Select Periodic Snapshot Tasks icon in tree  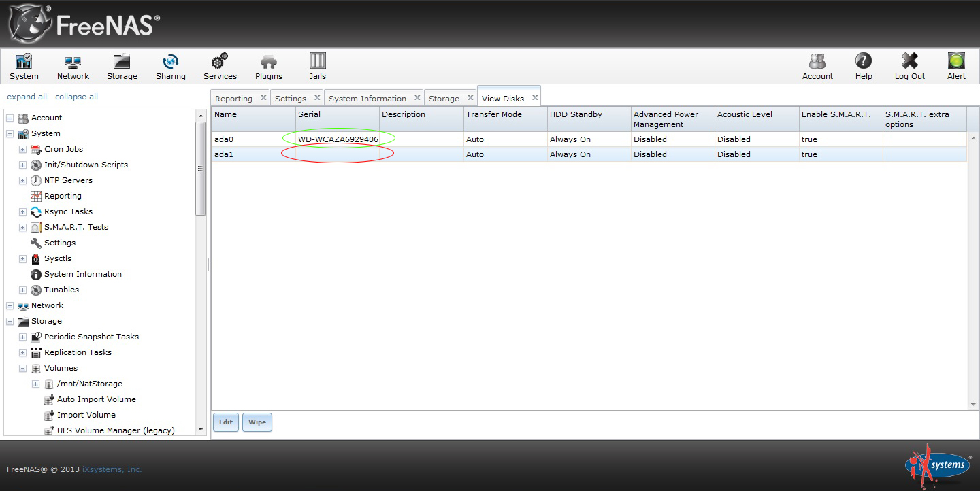[x=36, y=337]
